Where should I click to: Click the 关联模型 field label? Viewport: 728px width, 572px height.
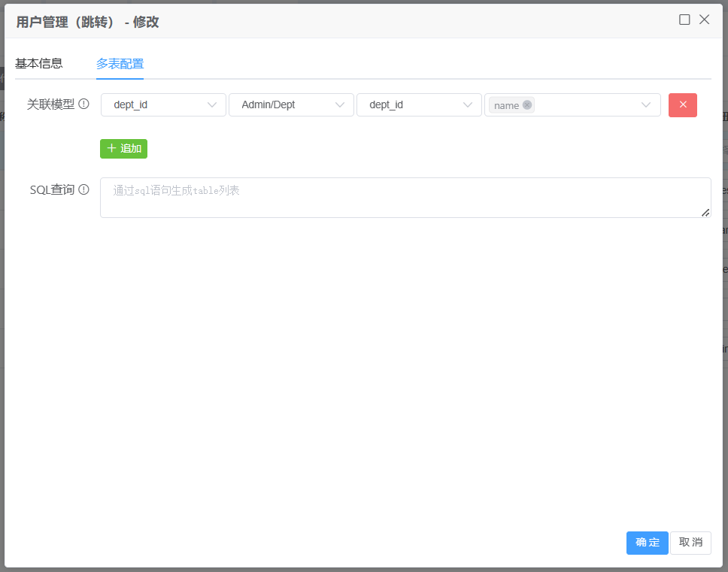pyautogui.click(x=50, y=104)
